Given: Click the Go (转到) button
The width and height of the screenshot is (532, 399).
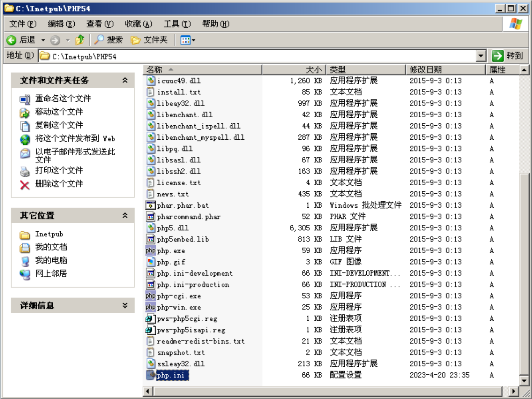Looking at the screenshot, I should [508, 56].
